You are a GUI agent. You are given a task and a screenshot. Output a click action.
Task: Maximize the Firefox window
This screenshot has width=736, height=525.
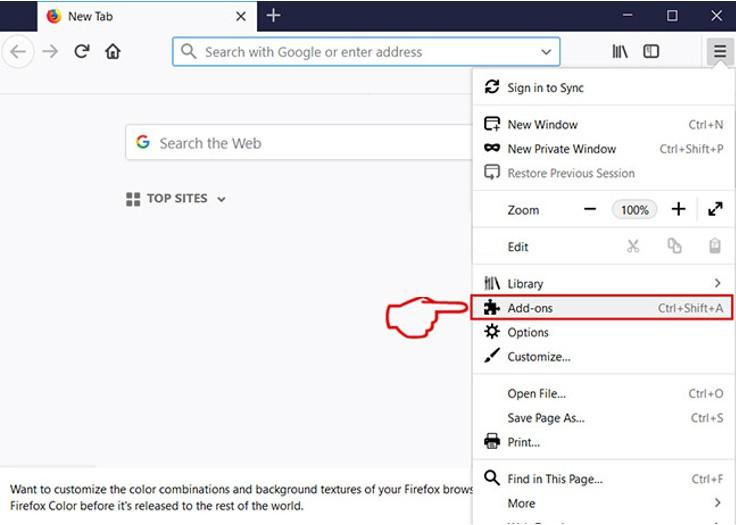672,16
